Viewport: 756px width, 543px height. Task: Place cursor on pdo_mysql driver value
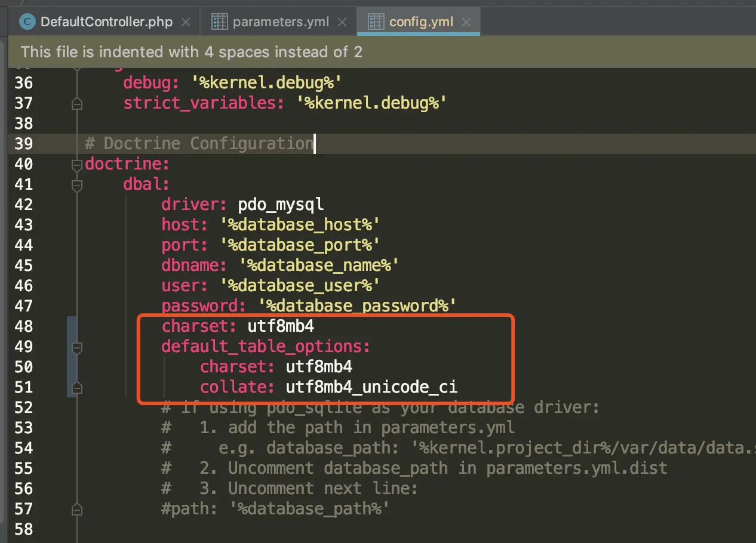[281, 205]
